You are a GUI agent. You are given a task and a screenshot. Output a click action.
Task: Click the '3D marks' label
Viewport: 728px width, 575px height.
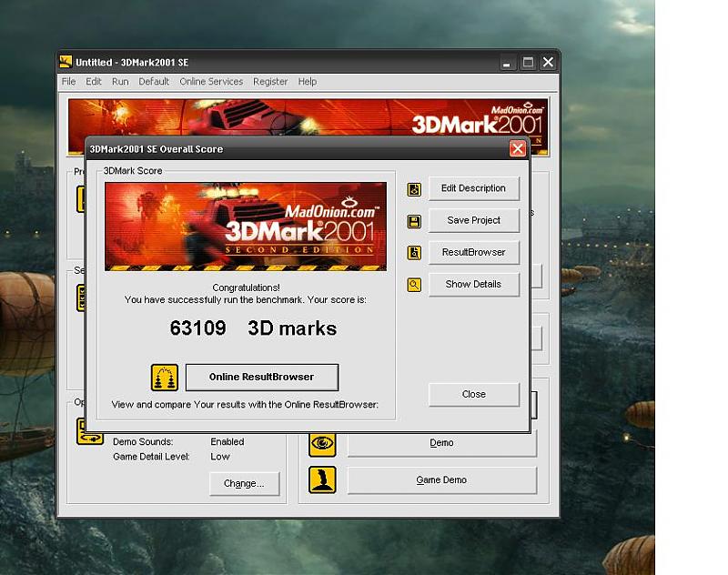click(x=292, y=328)
